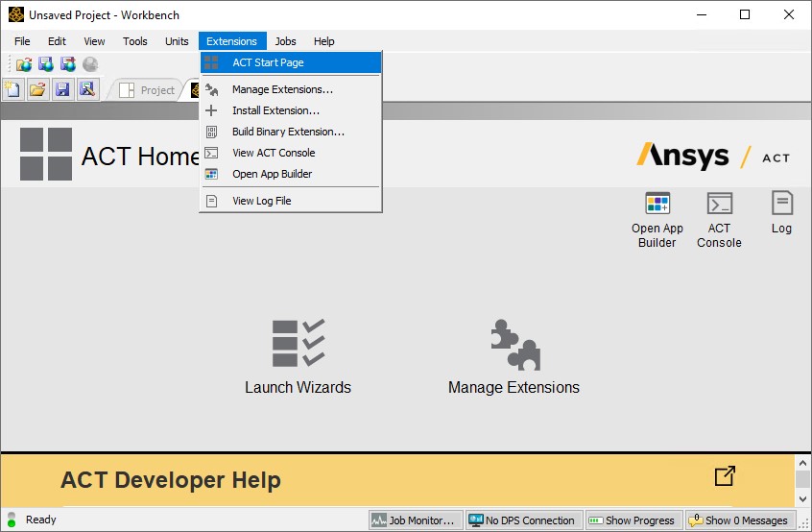Choose Open App Builder menu entry
This screenshot has width=812, height=532.
pos(291,174)
